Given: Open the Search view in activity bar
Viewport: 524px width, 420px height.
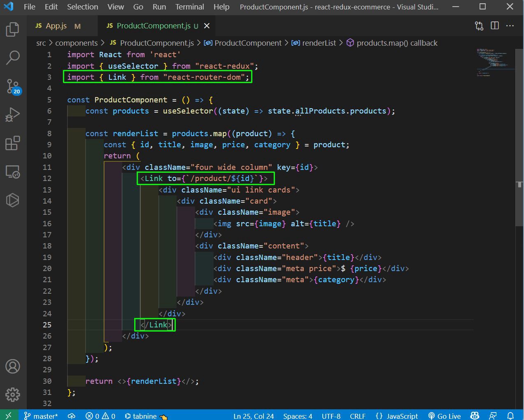Looking at the screenshot, I should pos(13,58).
